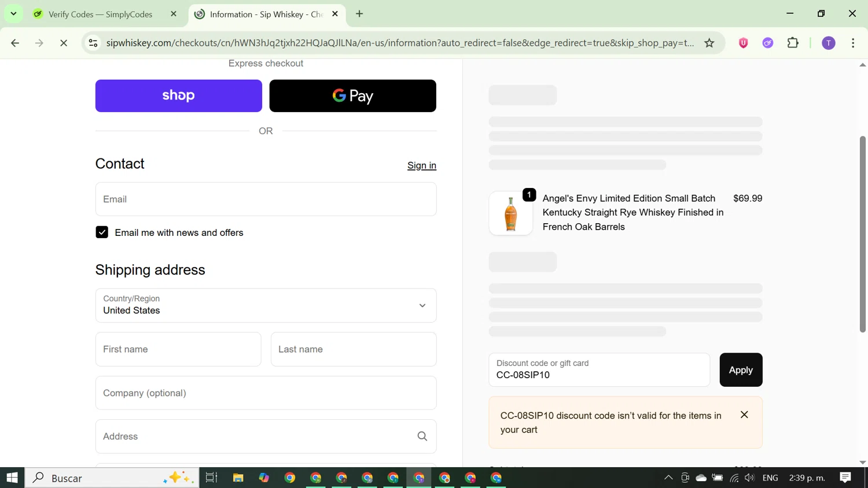Follow the Sign in link
The height and width of the screenshot is (488, 868).
tap(422, 165)
